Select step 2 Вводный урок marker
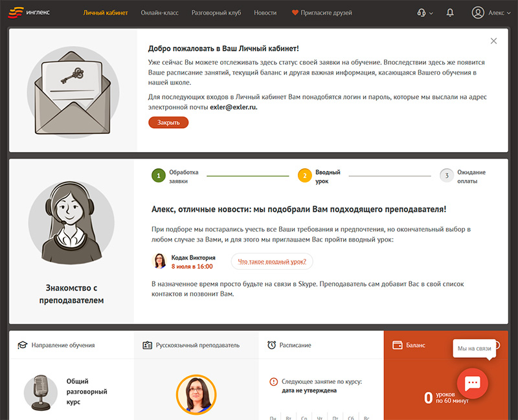 (304, 176)
